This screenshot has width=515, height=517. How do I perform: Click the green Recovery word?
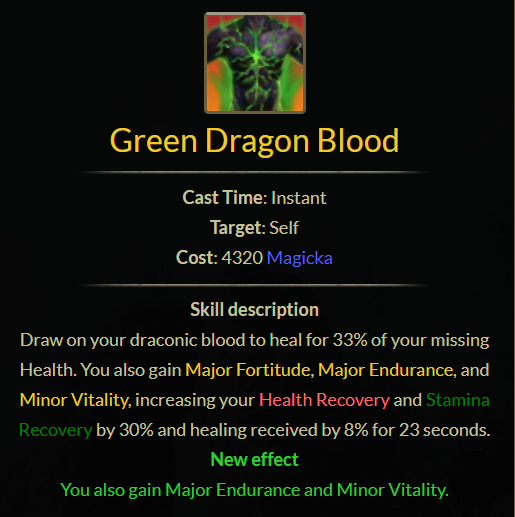56,430
